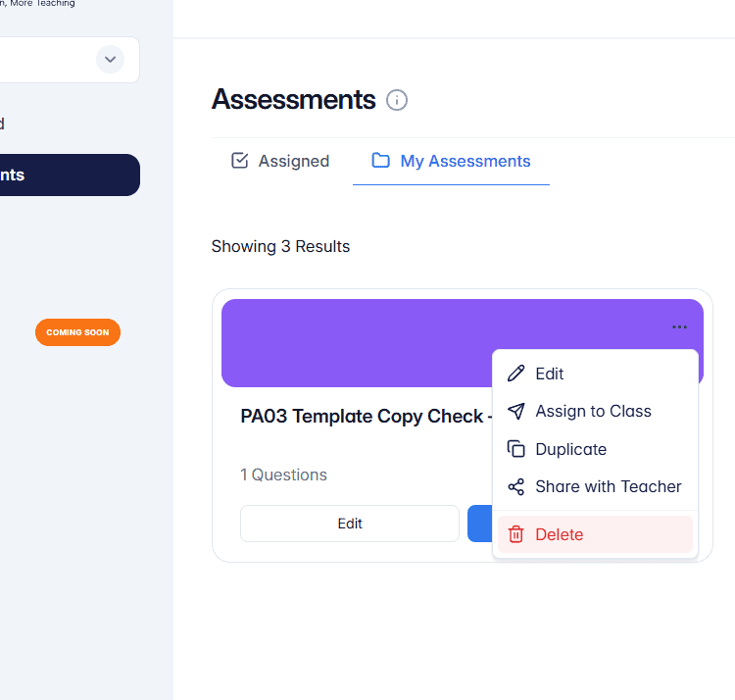Viewport: 735px width, 700px height.
Task: Open the three-dot menu on assessment card
Action: tap(679, 326)
